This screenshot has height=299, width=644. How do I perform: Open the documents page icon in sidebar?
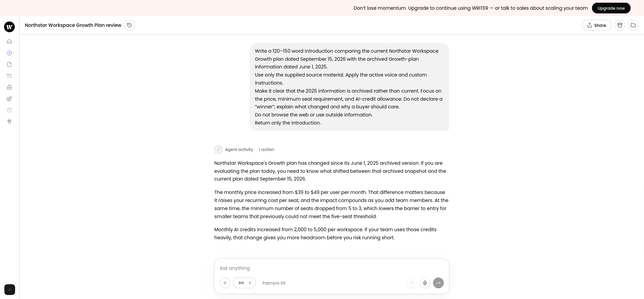coord(9,64)
